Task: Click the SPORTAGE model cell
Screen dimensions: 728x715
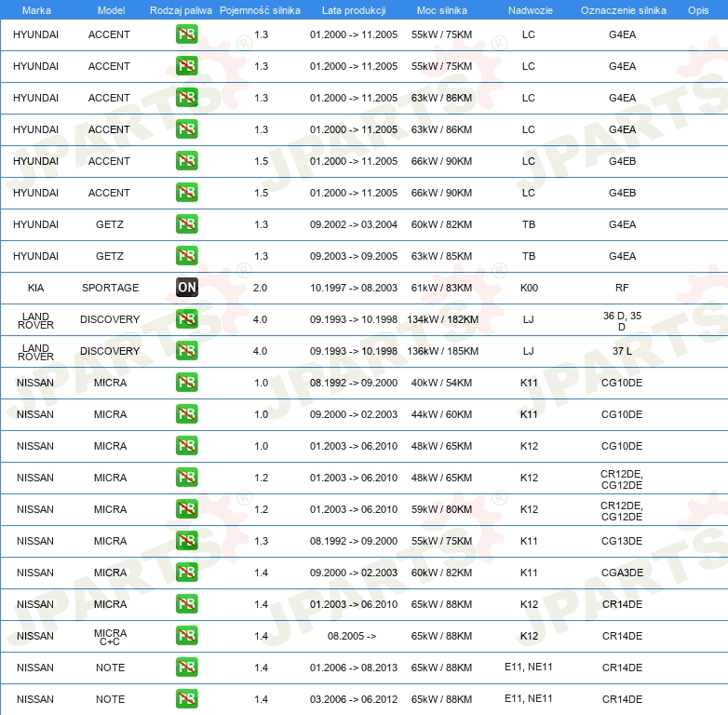Action: tap(110, 288)
